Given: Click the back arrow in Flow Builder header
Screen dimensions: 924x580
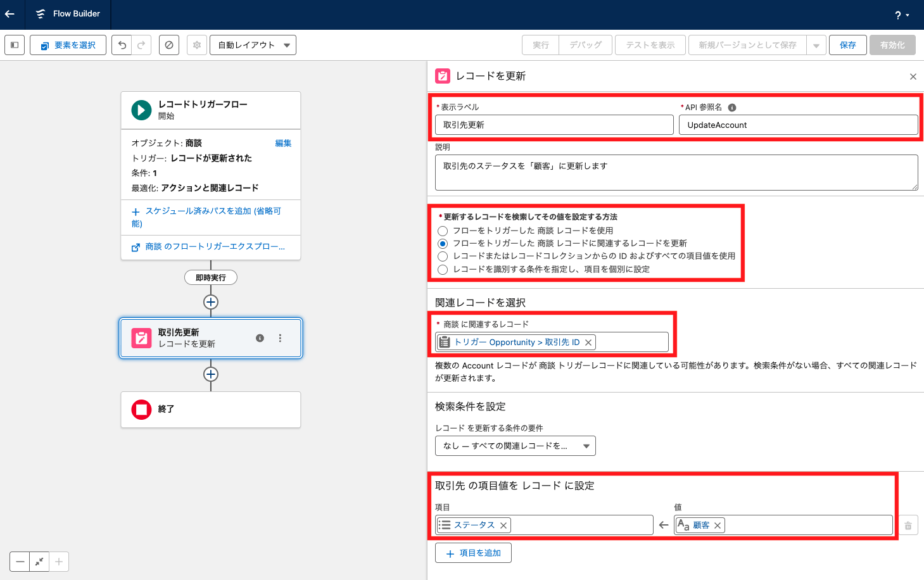Looking at the screenshot, I should point(10,14).
